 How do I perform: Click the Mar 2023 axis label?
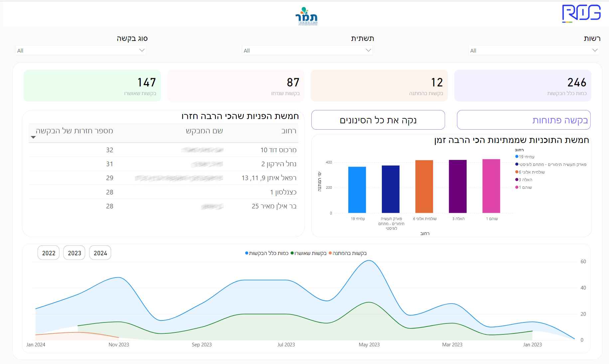click(452, 345)
